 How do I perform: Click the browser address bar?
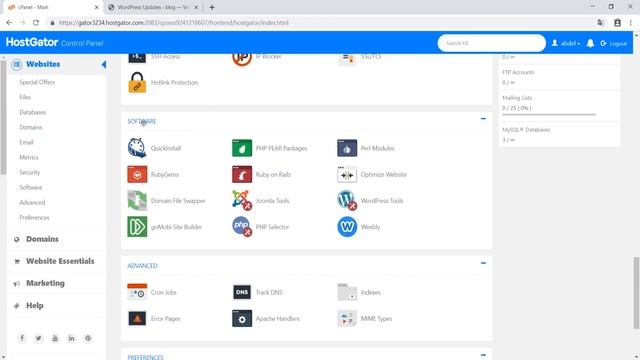pos(318,23)
